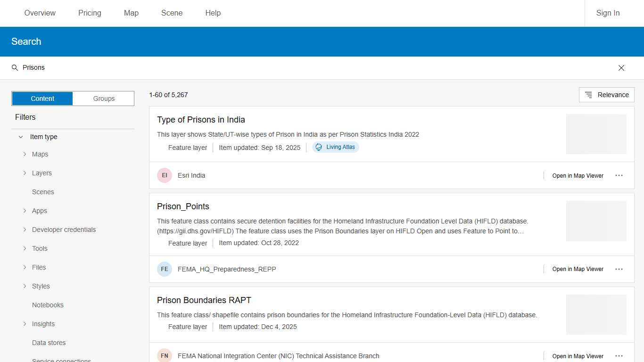Click the Living Atlas badge
This screenshot has width=644, height=362.
tap(336, 147)
